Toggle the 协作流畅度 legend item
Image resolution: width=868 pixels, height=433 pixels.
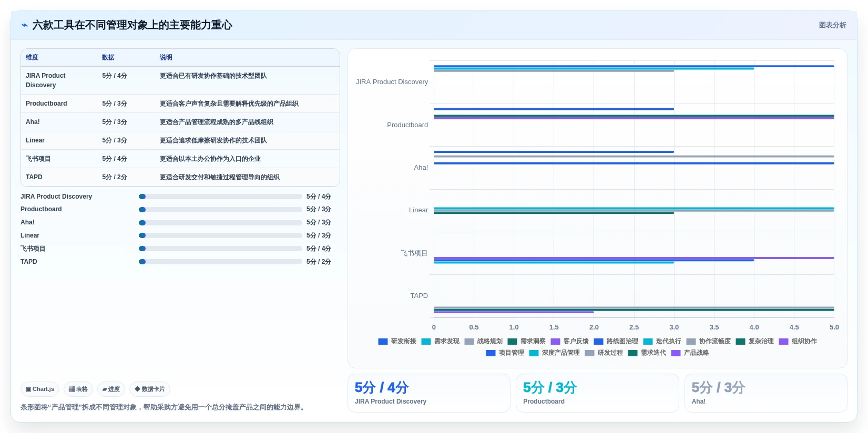(709, 342)
